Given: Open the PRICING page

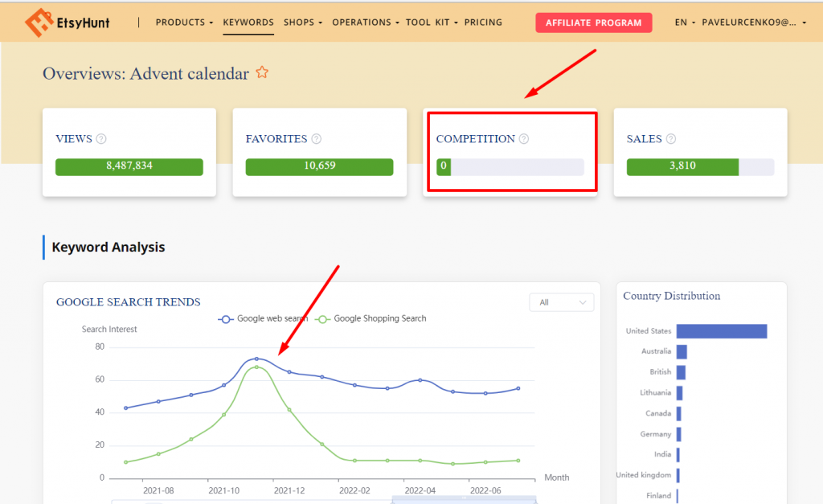Looking at the screenshot, I should [483, 23].
